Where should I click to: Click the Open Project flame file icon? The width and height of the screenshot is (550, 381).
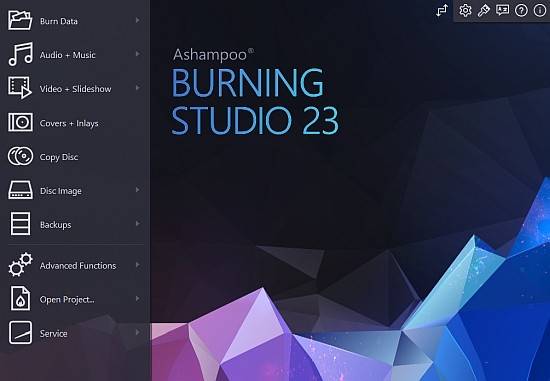click(20, 299)
